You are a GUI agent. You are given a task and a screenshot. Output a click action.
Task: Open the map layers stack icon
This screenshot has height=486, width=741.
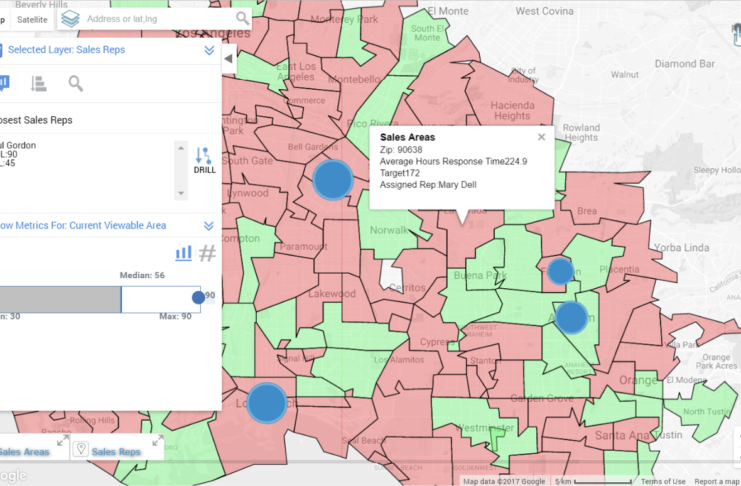[x=70, y=18]
